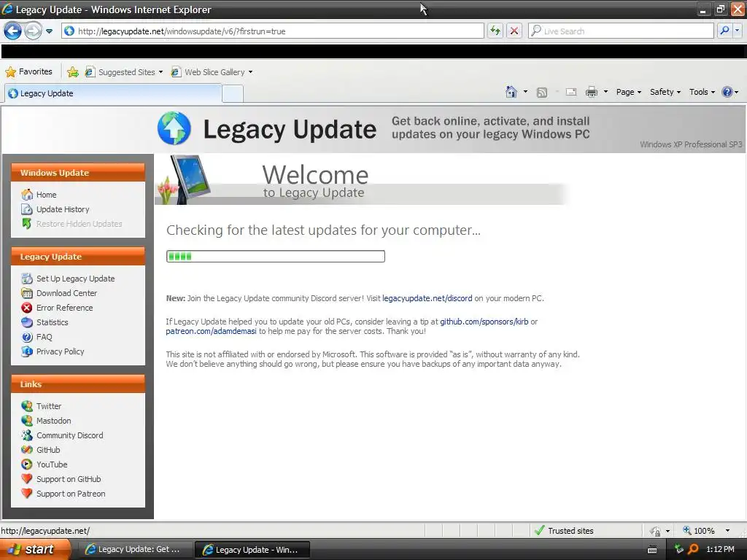Click the Stop loading X icon
The image size is (747, 560).
coord(514,31)
